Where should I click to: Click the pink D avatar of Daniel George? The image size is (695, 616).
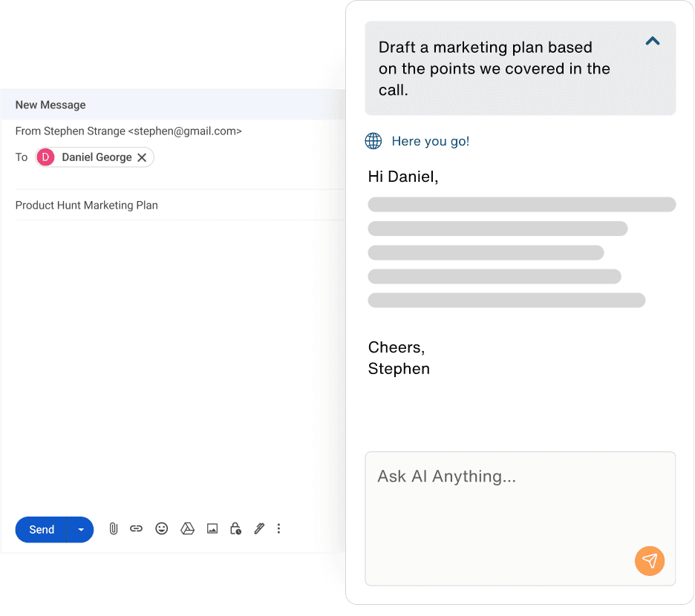(45, 157)
